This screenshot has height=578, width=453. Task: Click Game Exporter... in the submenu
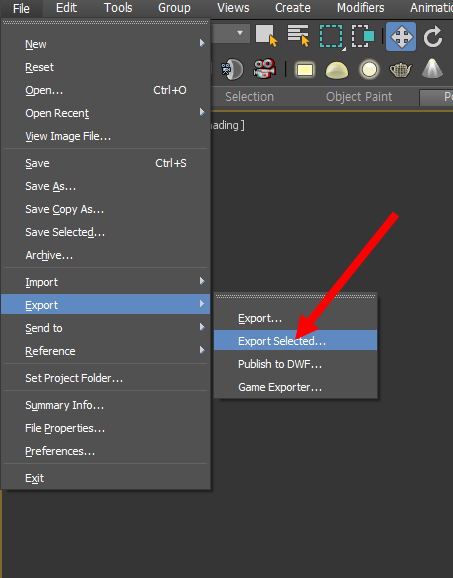(296, 387)
